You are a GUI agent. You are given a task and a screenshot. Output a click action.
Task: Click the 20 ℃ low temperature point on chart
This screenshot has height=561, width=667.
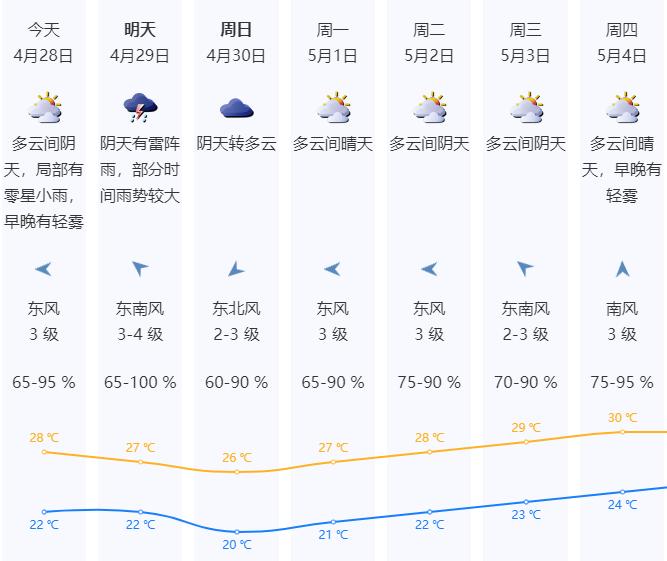coord(237,532)
